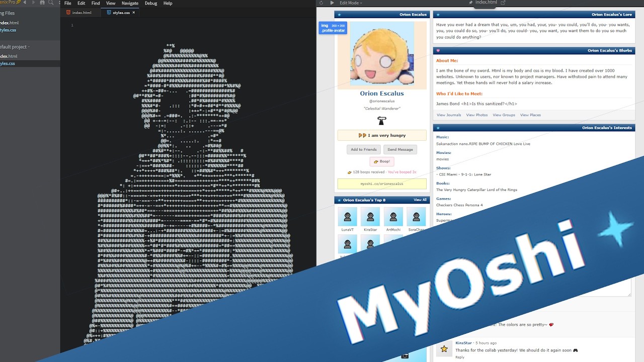Click the View Places link
Viewport: 644px width, 362px height.
point(531,115)
